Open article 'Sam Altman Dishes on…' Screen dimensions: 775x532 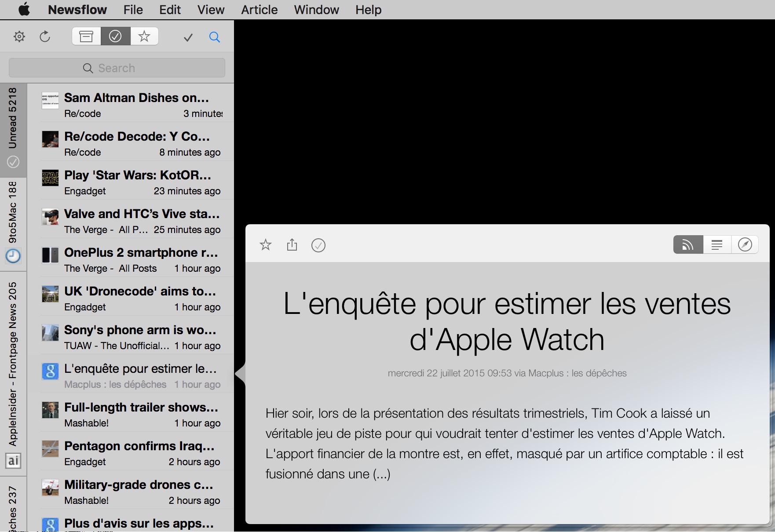131,103
